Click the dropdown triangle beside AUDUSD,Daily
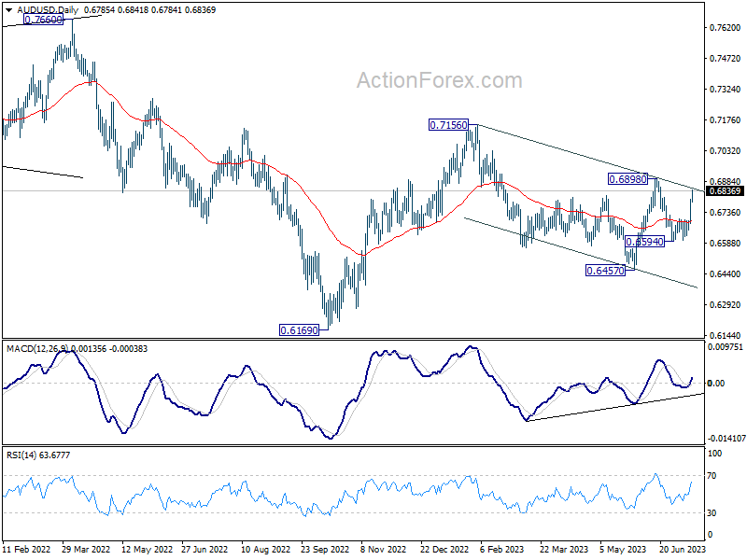747x560 pixels. [x=9, y=10]
